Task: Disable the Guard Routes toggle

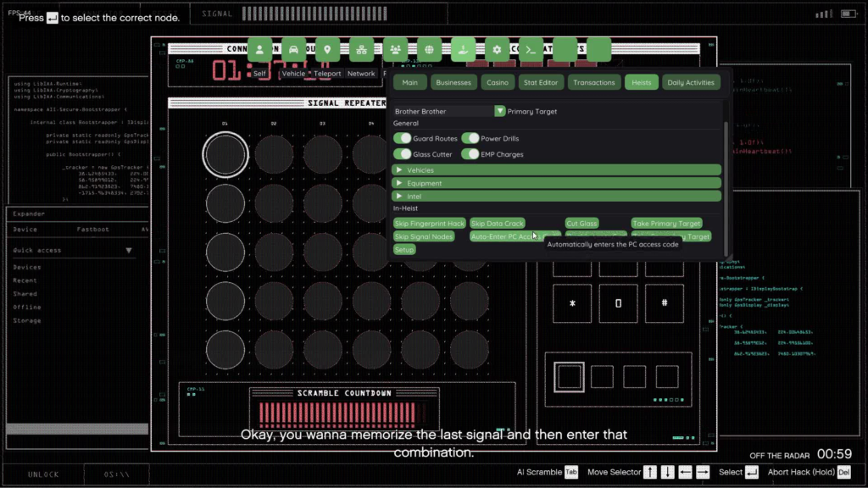Action: coord(403,138)
